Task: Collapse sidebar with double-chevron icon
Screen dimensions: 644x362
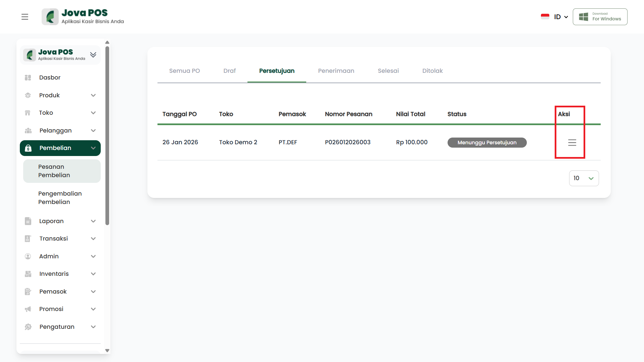Action: 93,55
